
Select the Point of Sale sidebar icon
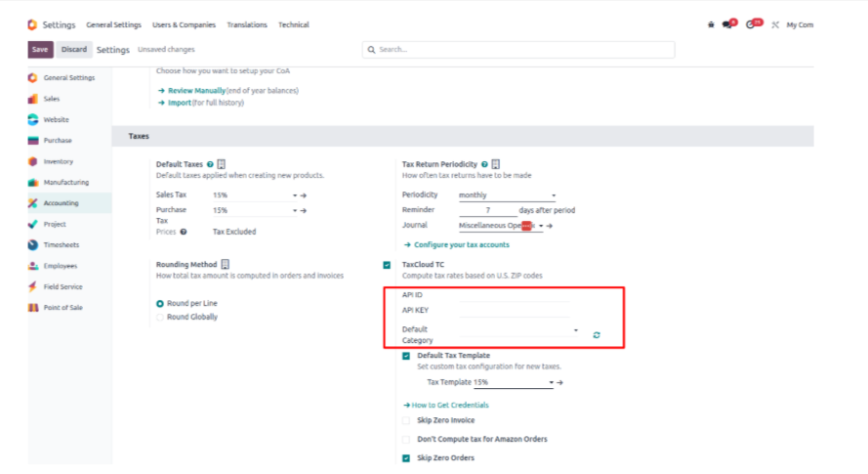pyautogui.click(x=33, y=308)
